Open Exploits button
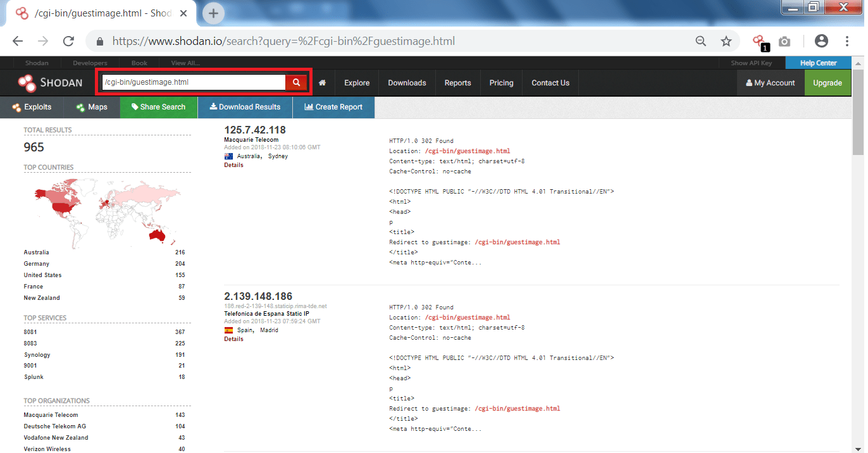This screenshot has height=453, width=868. coord(32,107)
